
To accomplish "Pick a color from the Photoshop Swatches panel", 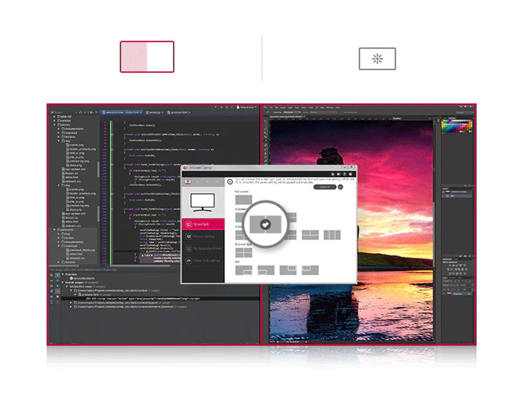I will point(457,126).
